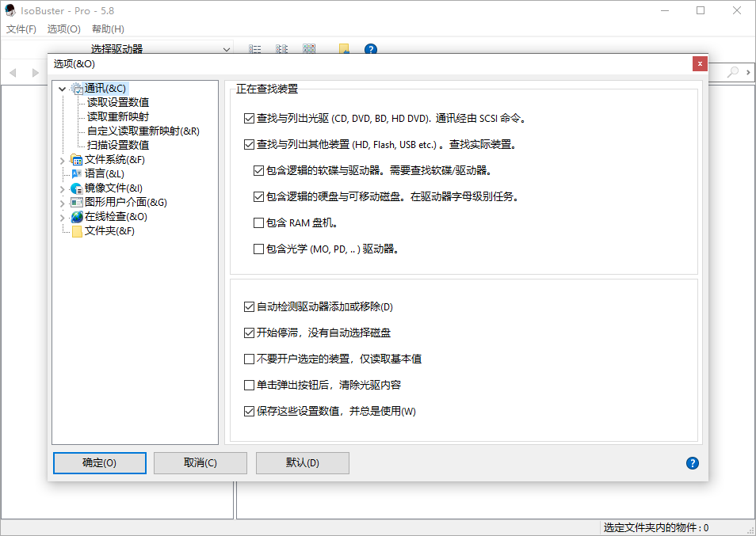Image resolution: width=756 pixels, height=536 pixels.
Task: Click the large icons grid view toolbar icon
Action: coord(309,48)
